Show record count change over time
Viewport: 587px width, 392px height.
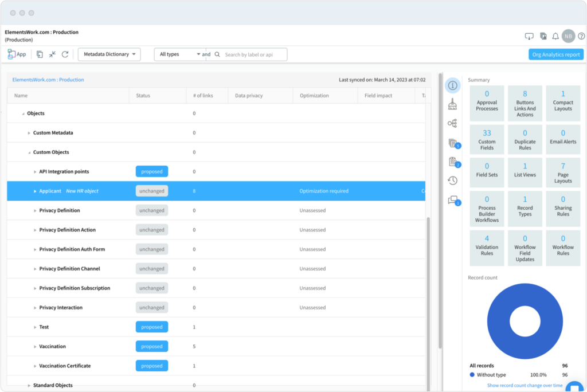click(x=525, y=385)
